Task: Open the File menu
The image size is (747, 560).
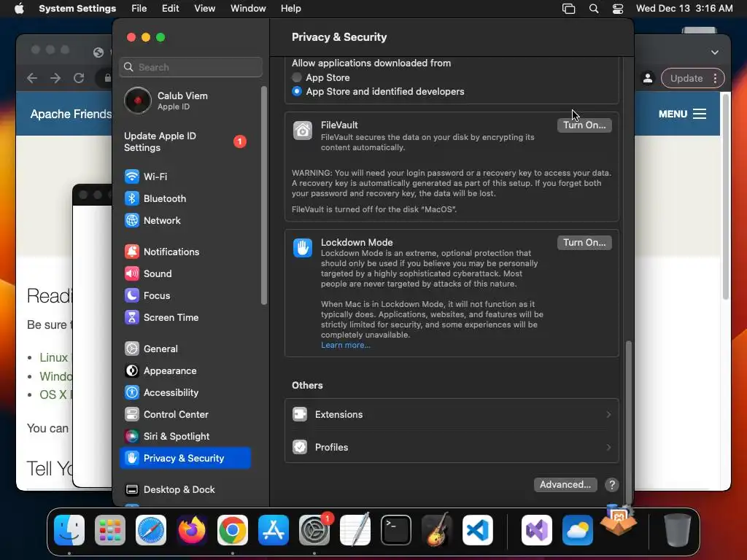Action: coord(139,9)
